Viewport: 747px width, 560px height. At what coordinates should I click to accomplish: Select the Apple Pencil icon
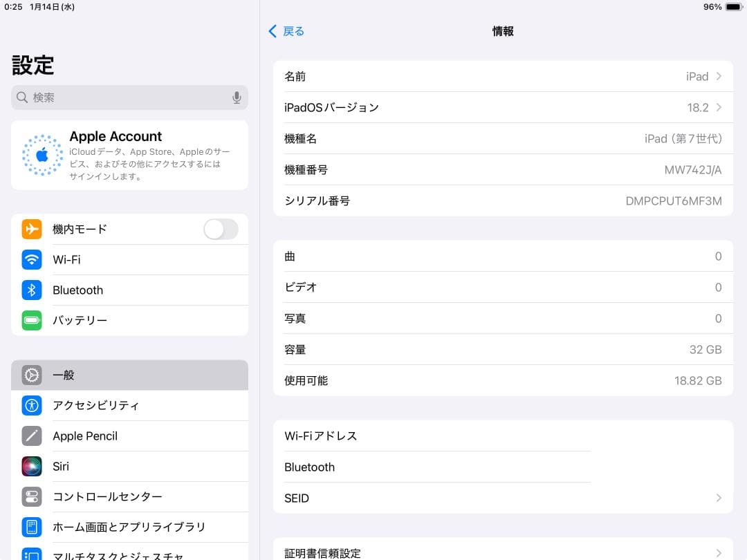click(32, 436)
